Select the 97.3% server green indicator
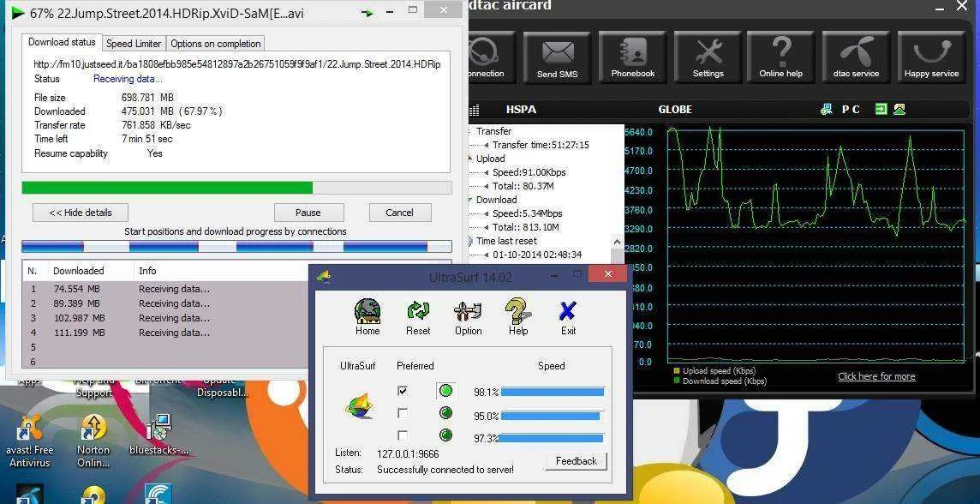Screen dimensions: 980x504 coord(445,435)
